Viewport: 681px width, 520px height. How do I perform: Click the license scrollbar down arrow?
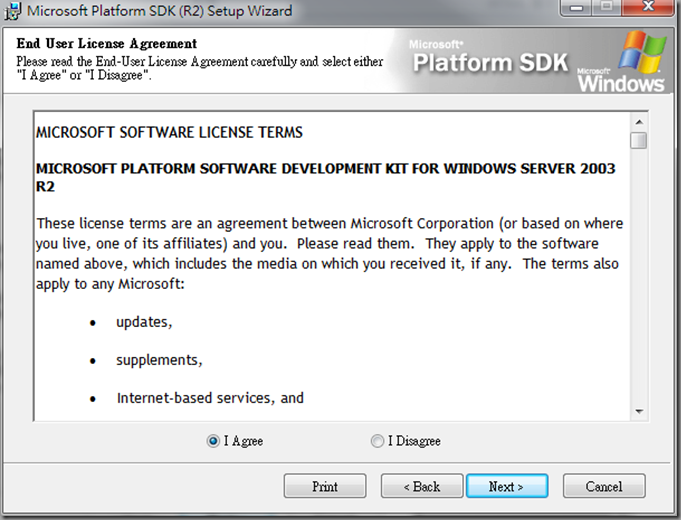[639, 411]
